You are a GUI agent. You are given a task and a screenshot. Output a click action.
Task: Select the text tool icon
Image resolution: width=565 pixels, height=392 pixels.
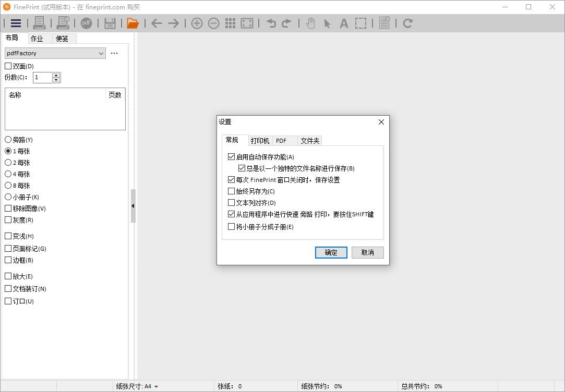344,23
